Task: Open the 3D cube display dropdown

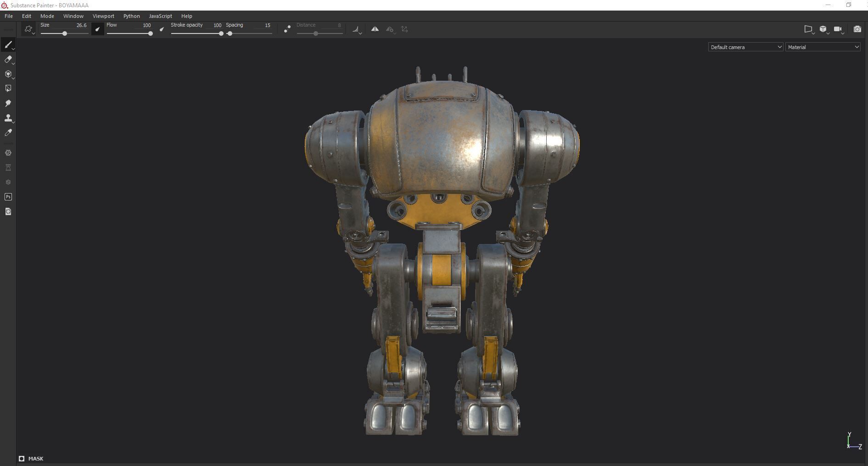Action: pos(824,30)
